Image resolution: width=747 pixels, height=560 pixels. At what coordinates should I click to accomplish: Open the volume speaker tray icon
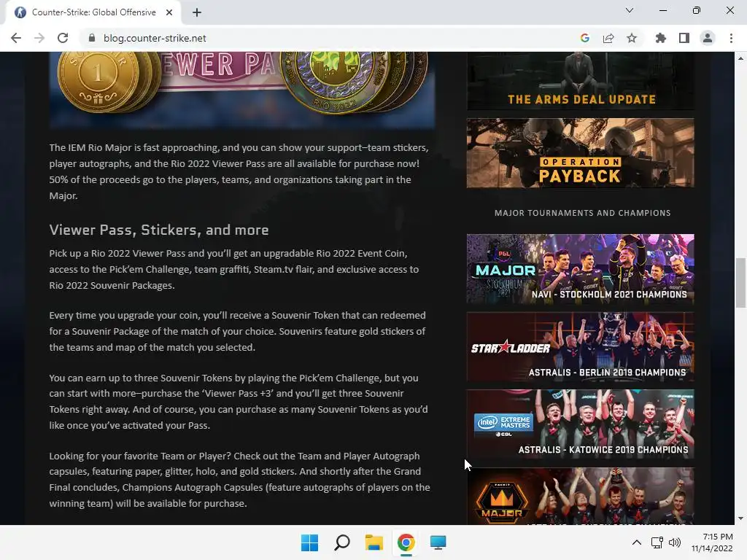[674, 542]
